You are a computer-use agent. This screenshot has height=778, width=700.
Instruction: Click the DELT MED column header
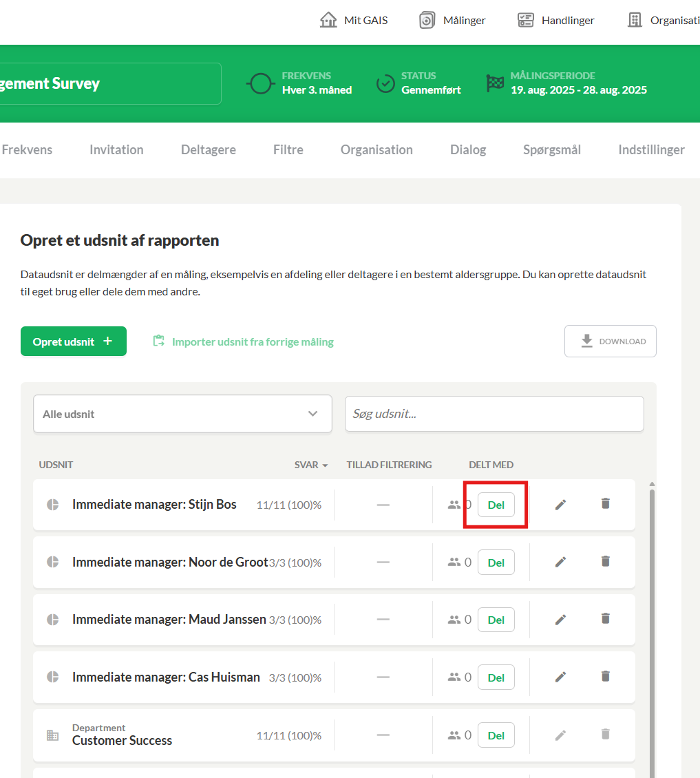491,465
